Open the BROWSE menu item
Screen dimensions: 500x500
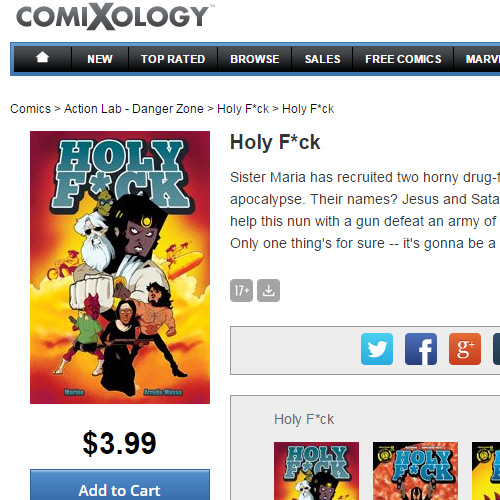255,59
